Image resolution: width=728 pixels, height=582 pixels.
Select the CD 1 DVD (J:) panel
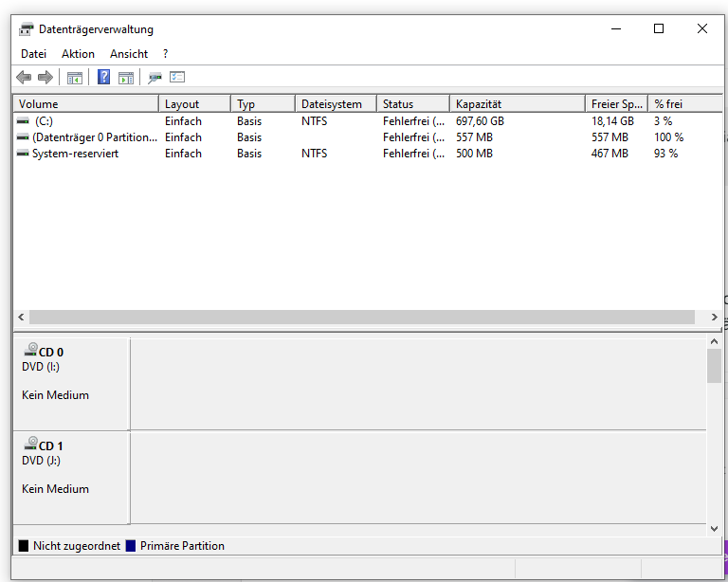[71, 478]
